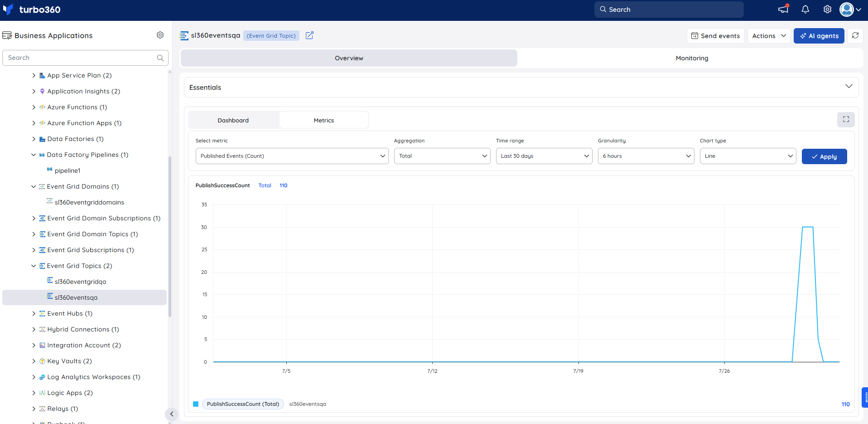Viewport: 868px width, 424px height.
Task: Switch to the Overview tab
Action: [349, 58]
